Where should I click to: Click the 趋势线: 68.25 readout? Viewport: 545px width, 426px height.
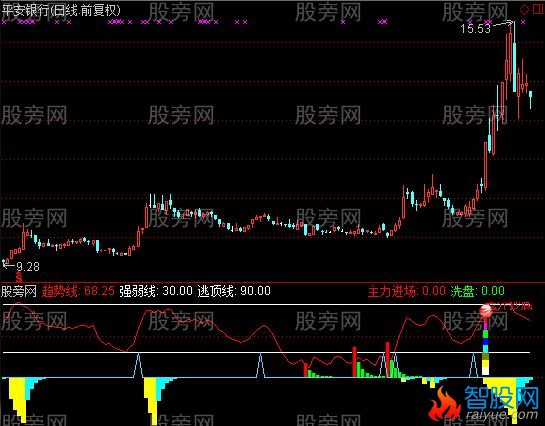pos(78,291)
